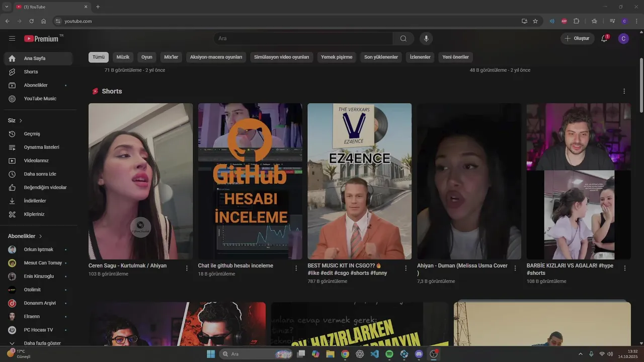
Task: Select the Yeni öneriler chip
Action: pyautogui.click(x=456, y=57)
